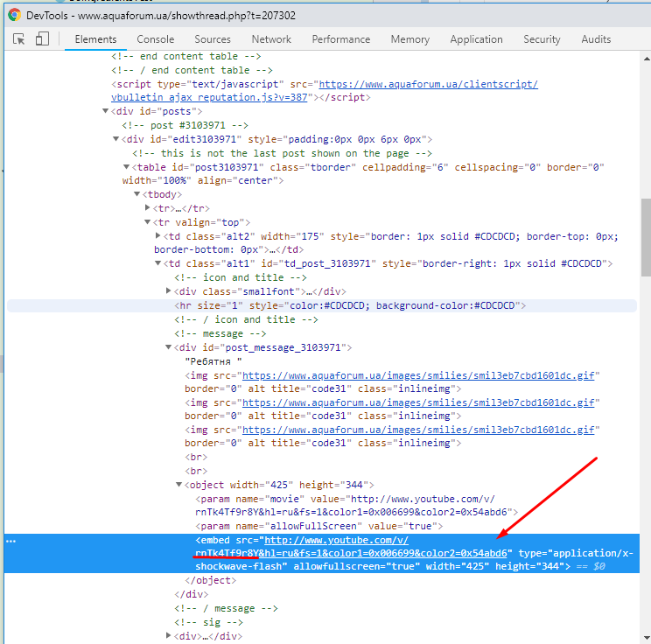Toggle the device toolbar icon
Screen dimensions: 651x644
(42, 39)
